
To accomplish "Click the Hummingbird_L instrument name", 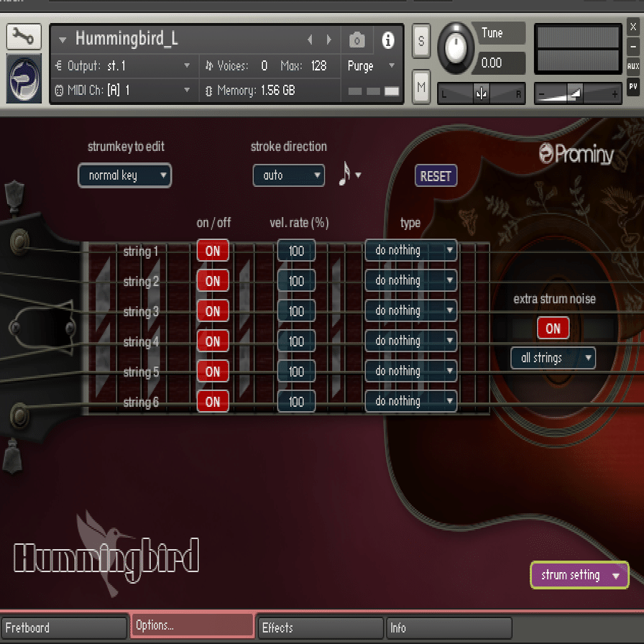I will point(126,39).
